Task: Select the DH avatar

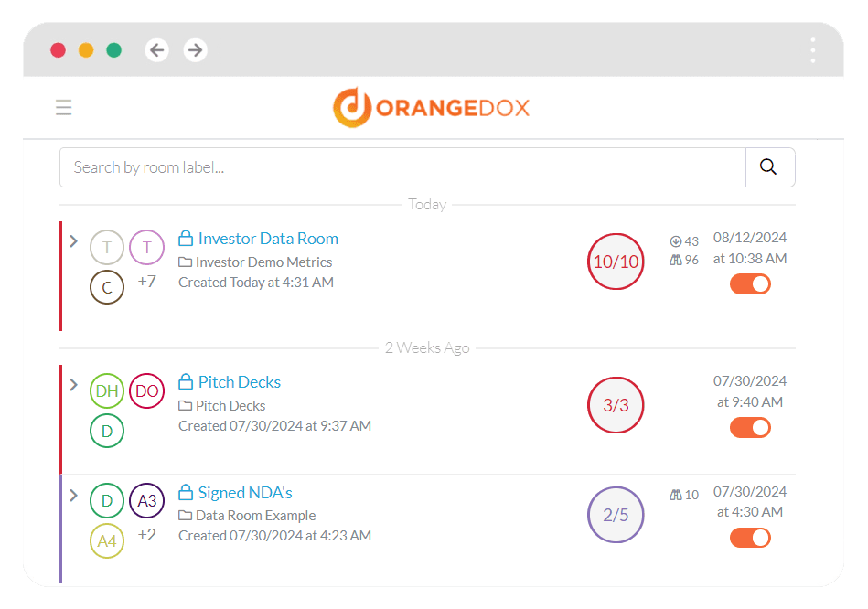Action: tap(107, 390)
